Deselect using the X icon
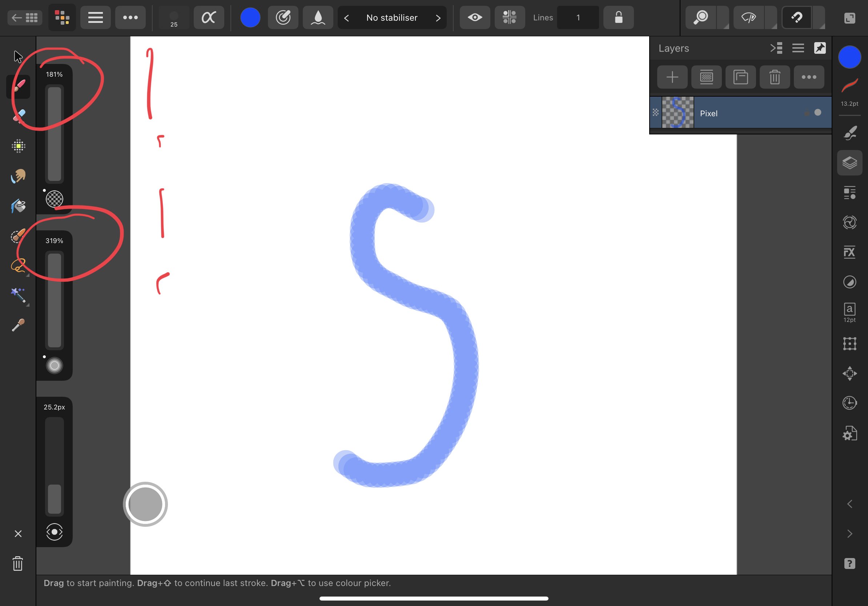 pos(18,533)
